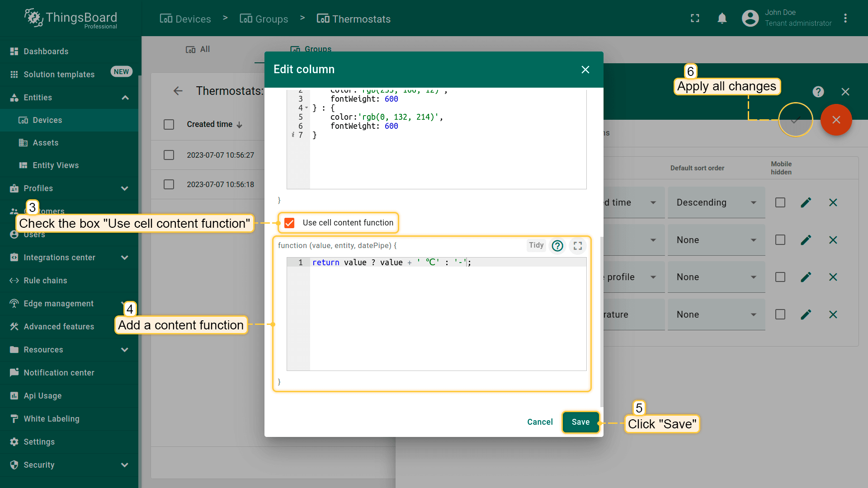Discard changes with red X button
868x488 pixels.
pyautogui.click(x=836, y=120)
